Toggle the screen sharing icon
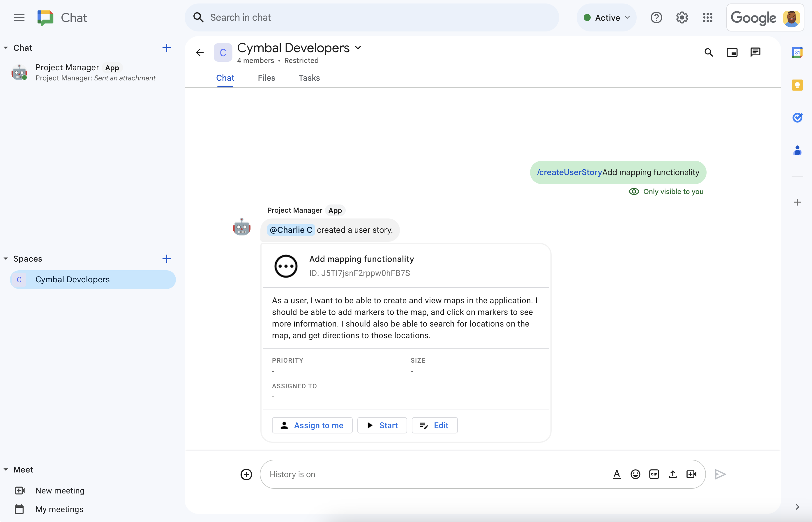Viewport: 812px width, 522px height. pos(732,52)
